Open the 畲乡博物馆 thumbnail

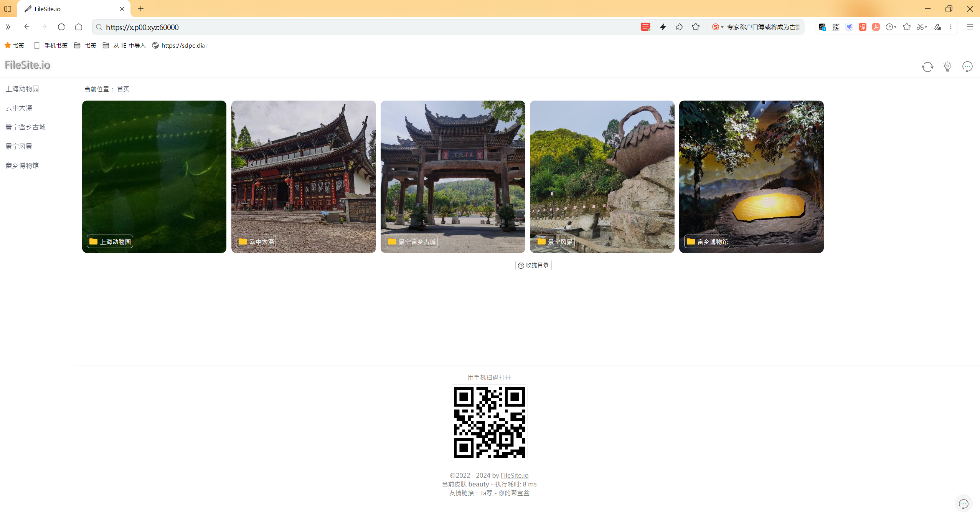click(x=751, y=177)
